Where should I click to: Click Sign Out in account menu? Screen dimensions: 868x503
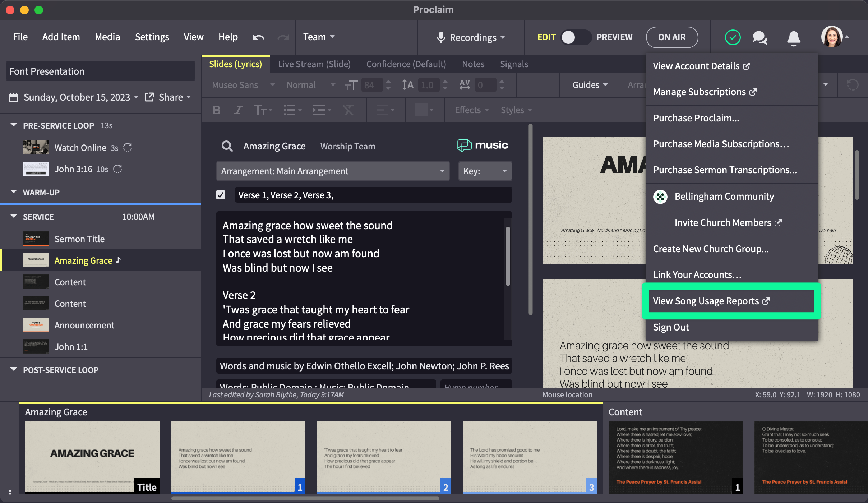coord(671,327)
